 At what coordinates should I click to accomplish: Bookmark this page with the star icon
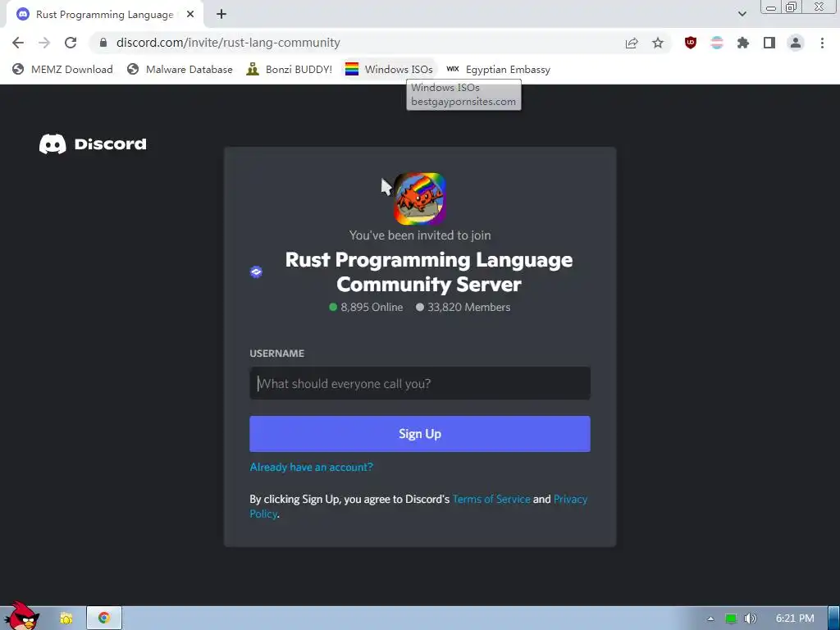click(658, 43)
